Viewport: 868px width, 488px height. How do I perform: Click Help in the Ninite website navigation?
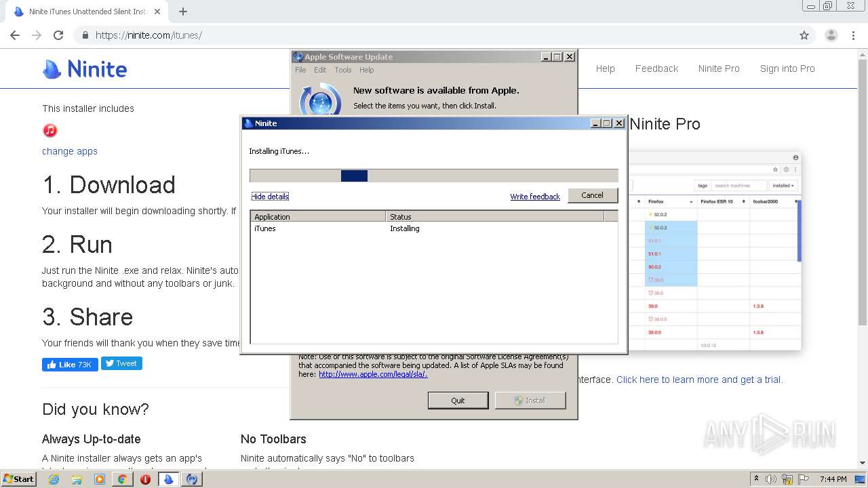click(605, 68)
